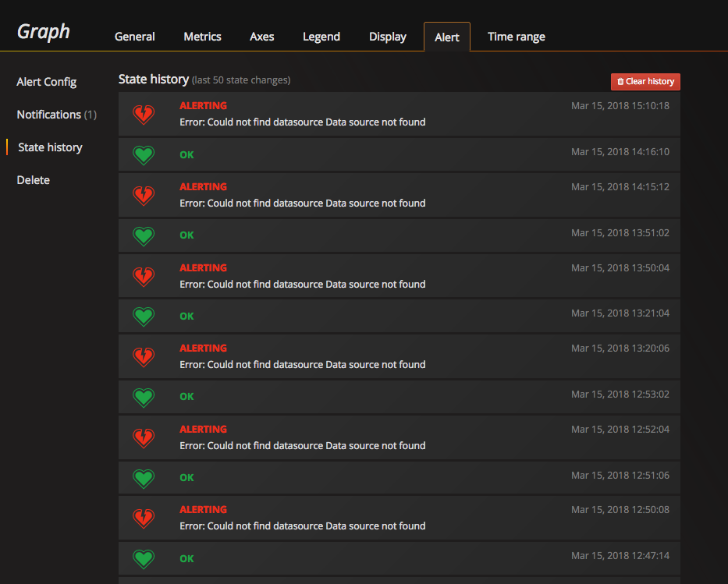Open the State history section
This screenshot has height=584, width=728.
50,147
